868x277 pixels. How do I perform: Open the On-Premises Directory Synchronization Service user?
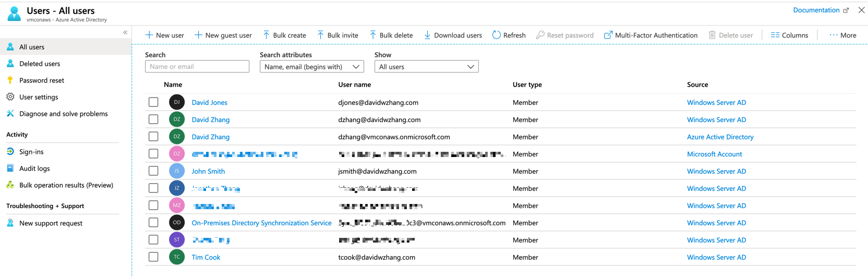pyautogui.click(x=261, y=223)
